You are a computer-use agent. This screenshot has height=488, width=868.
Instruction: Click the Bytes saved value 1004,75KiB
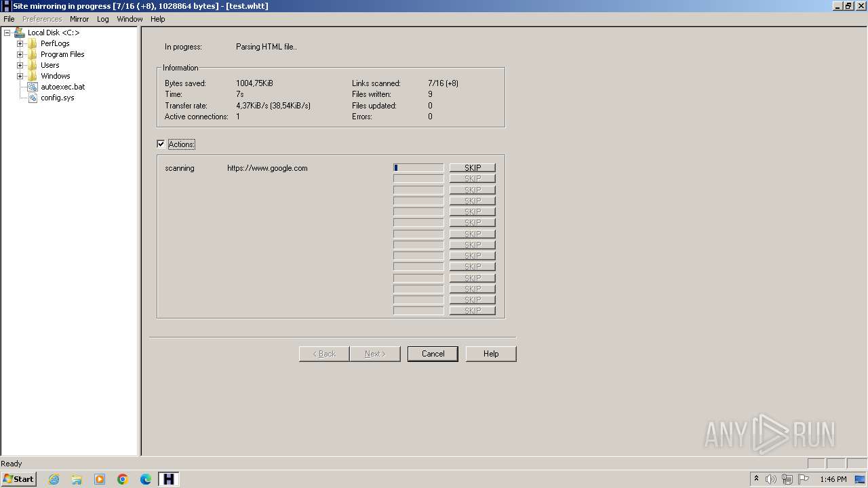click(x=254, y=83)
